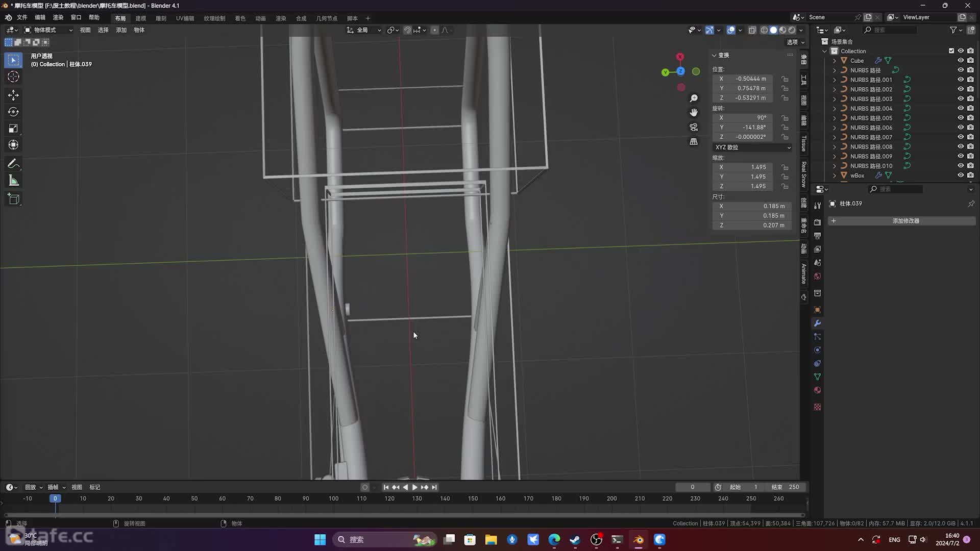This screenshot has width=980, height=551.
Task: Toggle X-ray display mode
Action: coord(752,30)
